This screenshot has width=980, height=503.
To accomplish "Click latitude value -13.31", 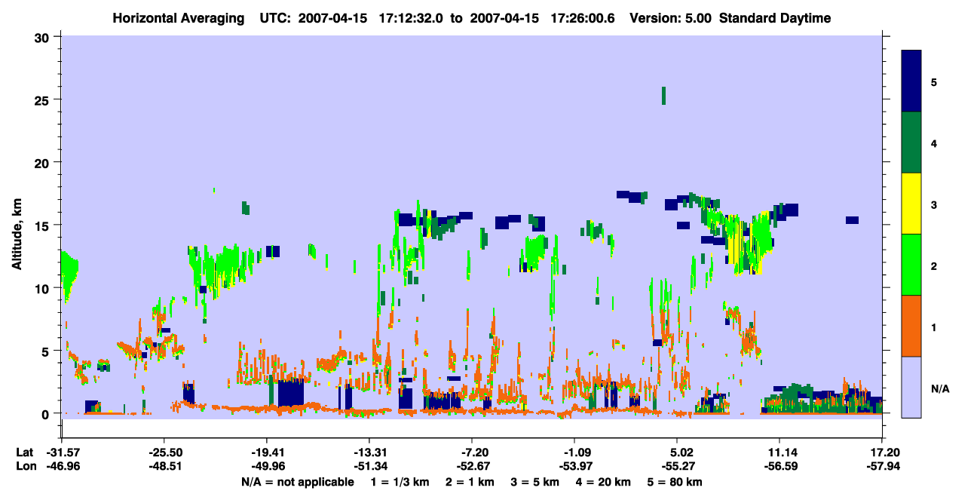I will [369, 452].
